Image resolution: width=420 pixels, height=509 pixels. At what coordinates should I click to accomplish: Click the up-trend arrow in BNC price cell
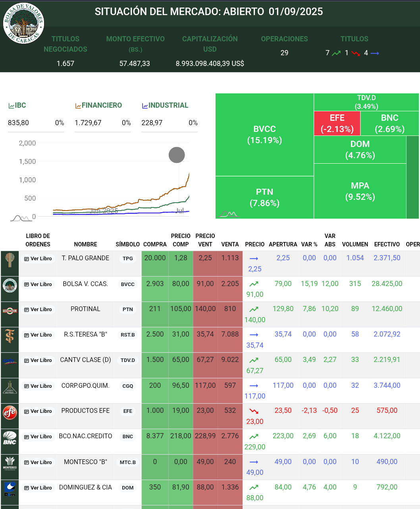254,436
